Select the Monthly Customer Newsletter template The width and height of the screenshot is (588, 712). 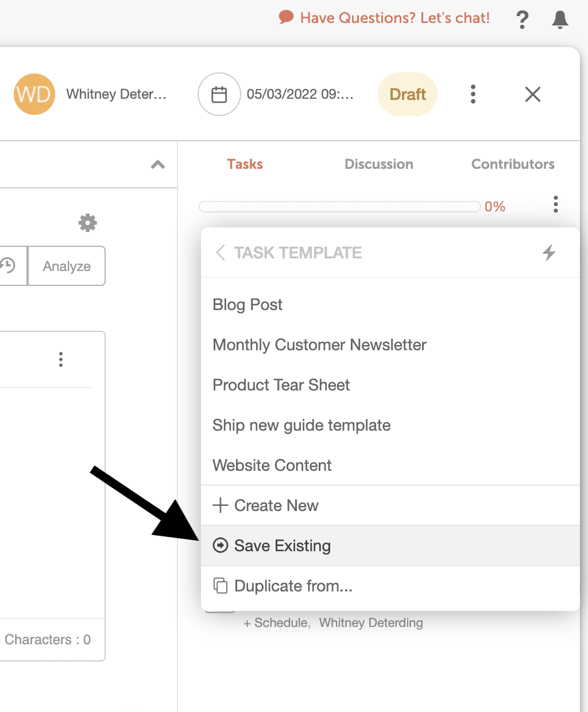point(390,345)
